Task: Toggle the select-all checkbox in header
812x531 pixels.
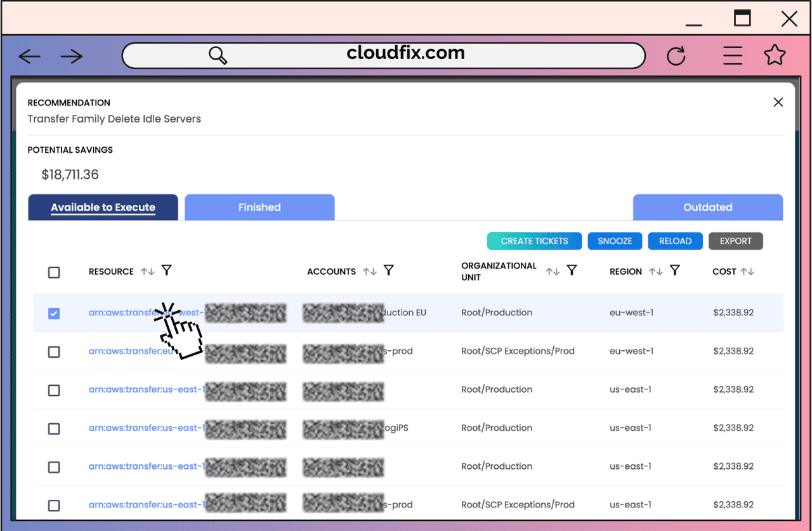Action: pos(54,272)
